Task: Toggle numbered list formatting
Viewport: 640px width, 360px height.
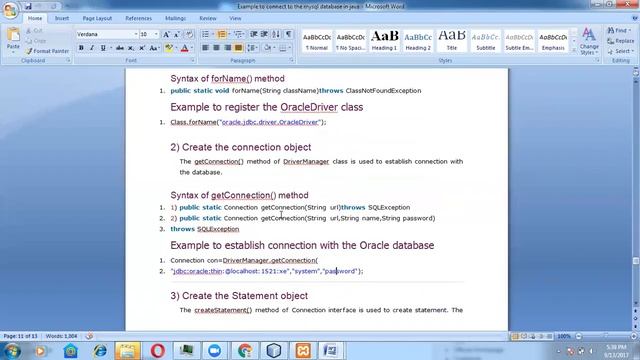Action: click(x=222, y=34)
